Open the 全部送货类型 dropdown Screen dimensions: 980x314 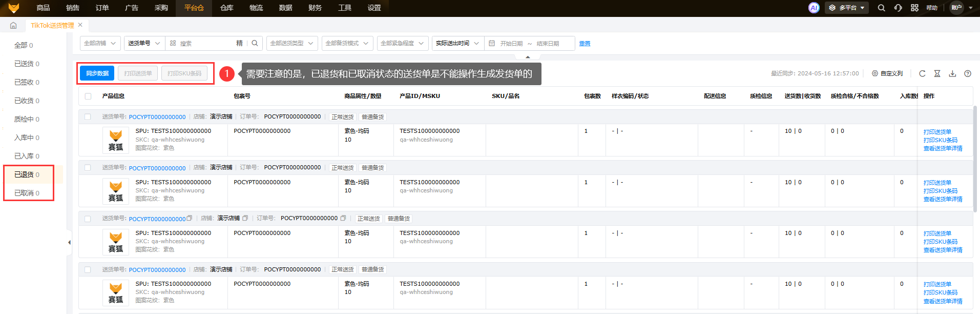(x=291, y=44)
